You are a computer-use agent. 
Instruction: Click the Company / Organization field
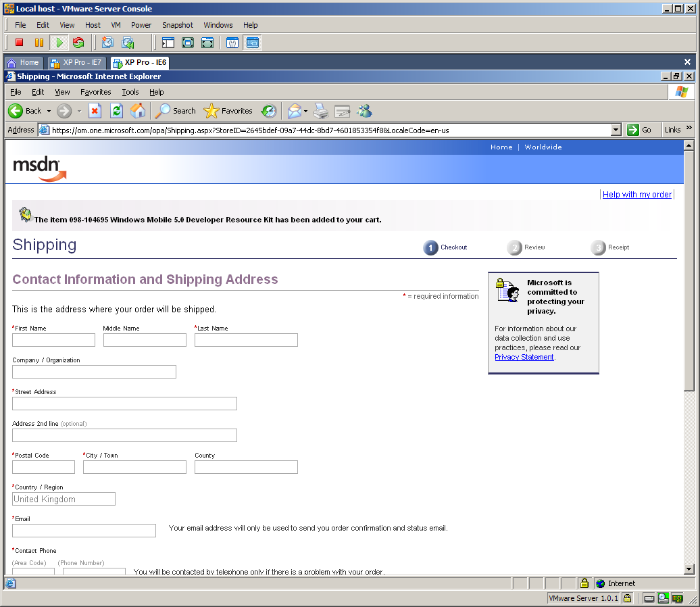click(x=94, y=372)
